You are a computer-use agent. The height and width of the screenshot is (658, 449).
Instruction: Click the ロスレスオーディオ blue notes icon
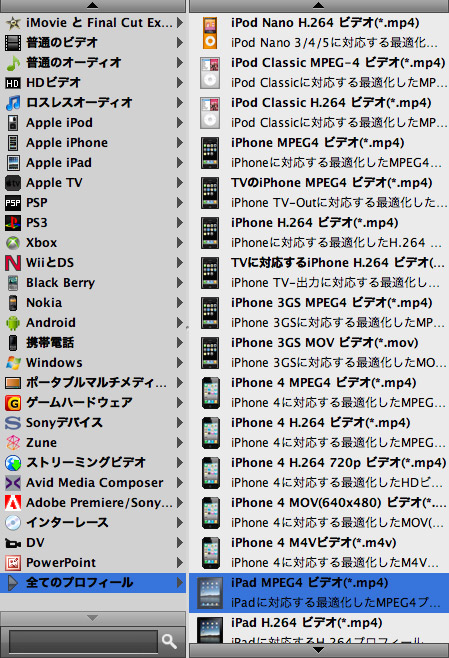(x=13, y=102)
